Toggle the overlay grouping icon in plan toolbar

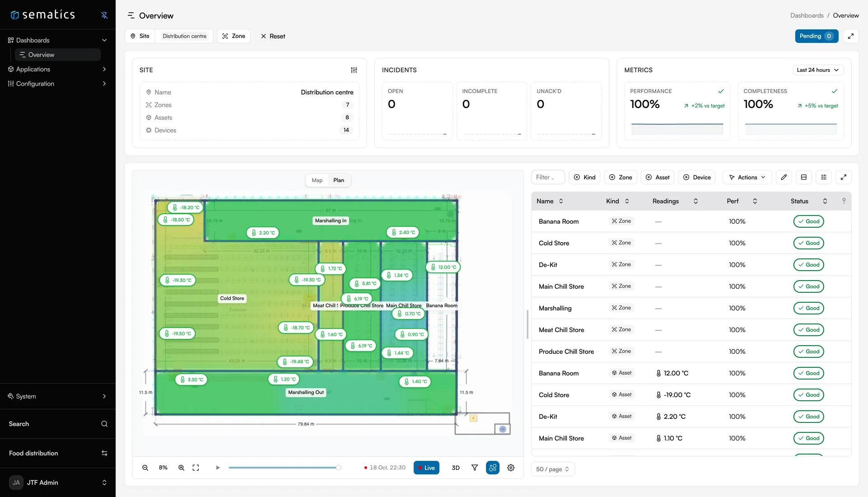pos(493,468)
